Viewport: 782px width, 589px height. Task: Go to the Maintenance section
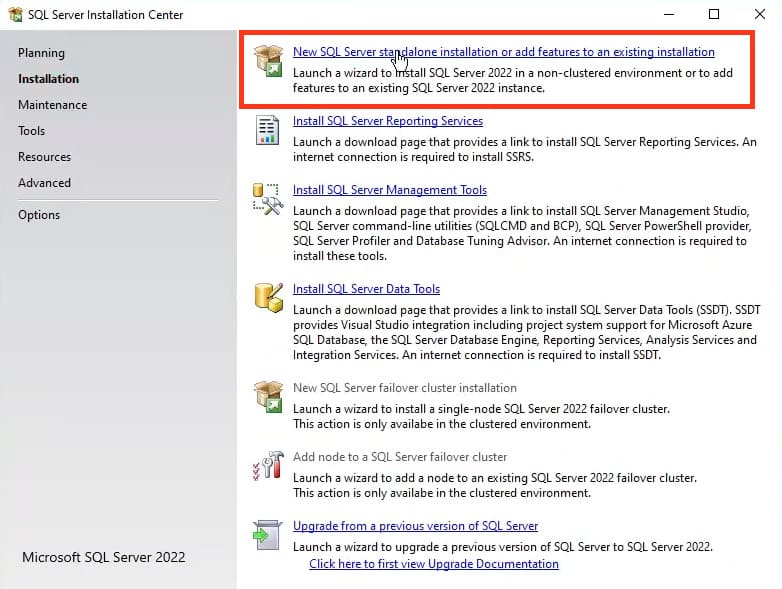point(52,105)
